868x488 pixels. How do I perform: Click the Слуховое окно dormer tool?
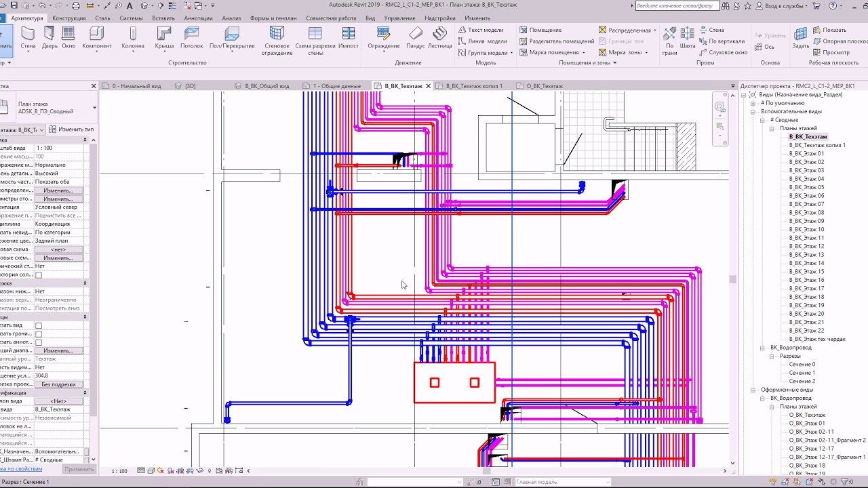coord(723,52)
